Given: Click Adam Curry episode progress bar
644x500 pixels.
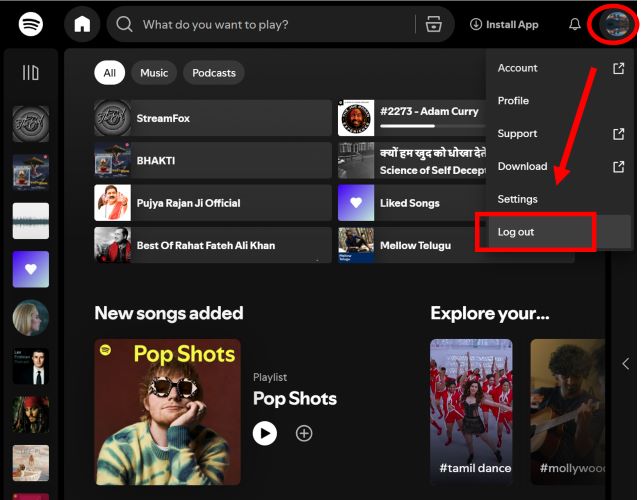Looking at the screenshot, I should 432,126.
